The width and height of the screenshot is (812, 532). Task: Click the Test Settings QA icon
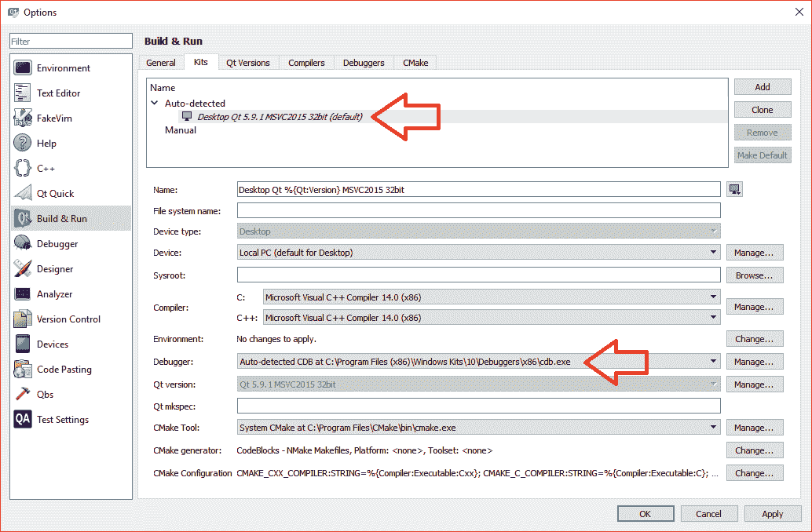point(23,420)
